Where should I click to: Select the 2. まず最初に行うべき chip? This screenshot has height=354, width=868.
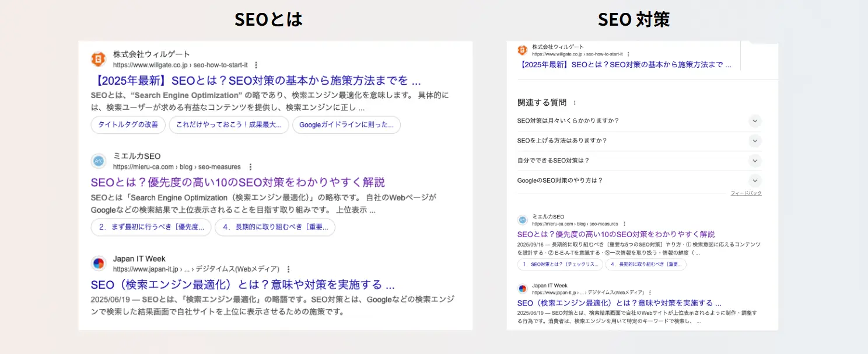[151, 227]
